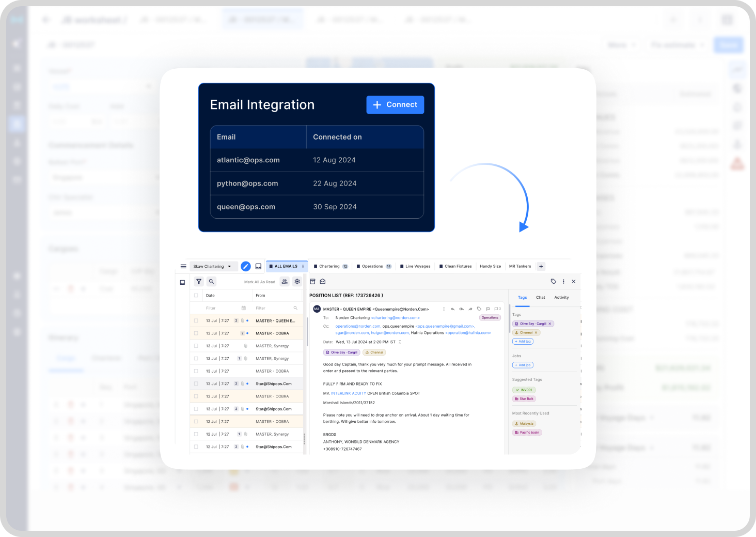Expand the date field on Wed, 13 Jul 2024
756x537 pixels.
click(400, 341)
